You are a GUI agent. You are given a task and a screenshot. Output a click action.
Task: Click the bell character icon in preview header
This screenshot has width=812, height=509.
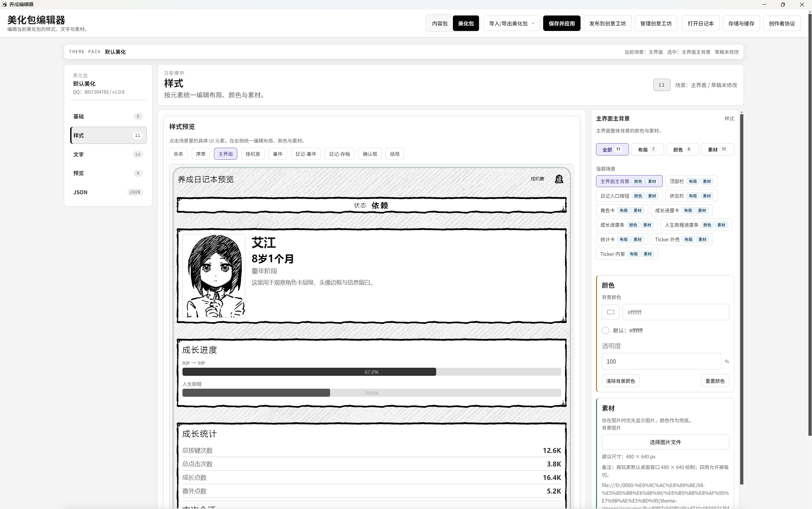pos(559,179)
